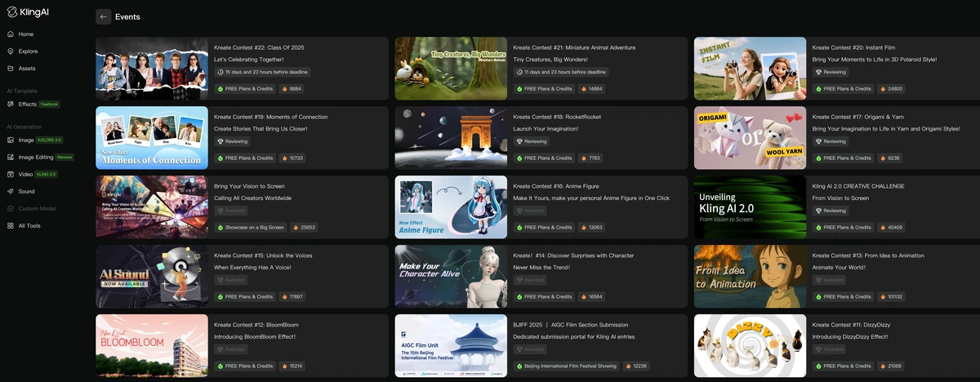Click the DizzyDizzy cats thumbnail

(750, 346)
